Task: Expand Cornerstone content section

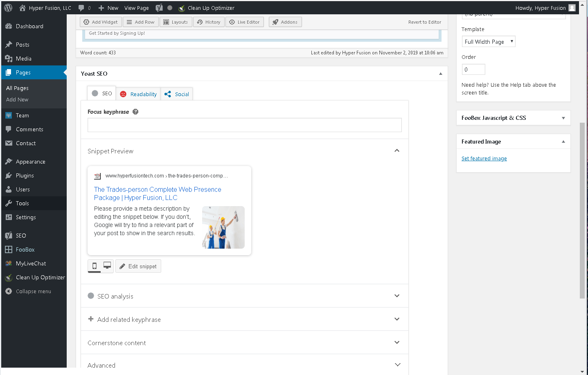Action: point(245,342)
